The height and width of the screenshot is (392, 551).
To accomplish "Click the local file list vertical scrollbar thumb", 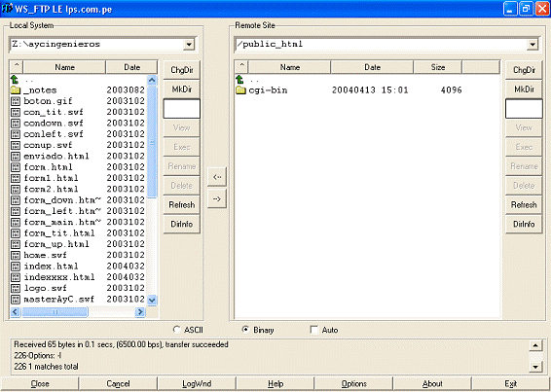I will pyautogui.click(x=152, y=142).
